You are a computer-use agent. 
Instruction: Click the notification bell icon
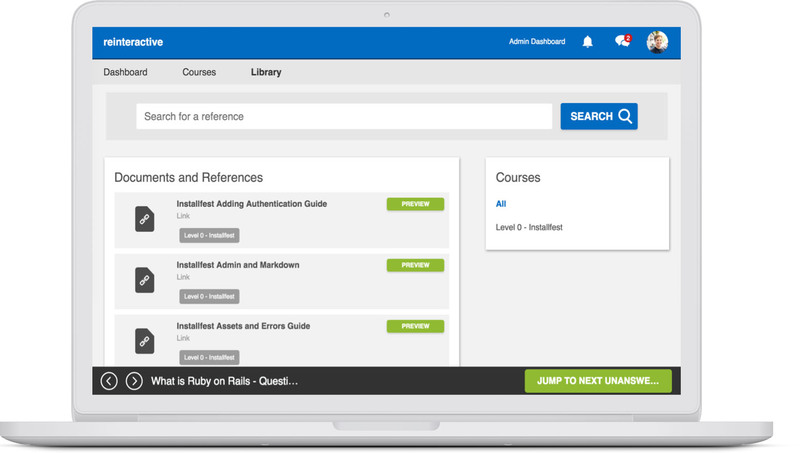[588, 42]
